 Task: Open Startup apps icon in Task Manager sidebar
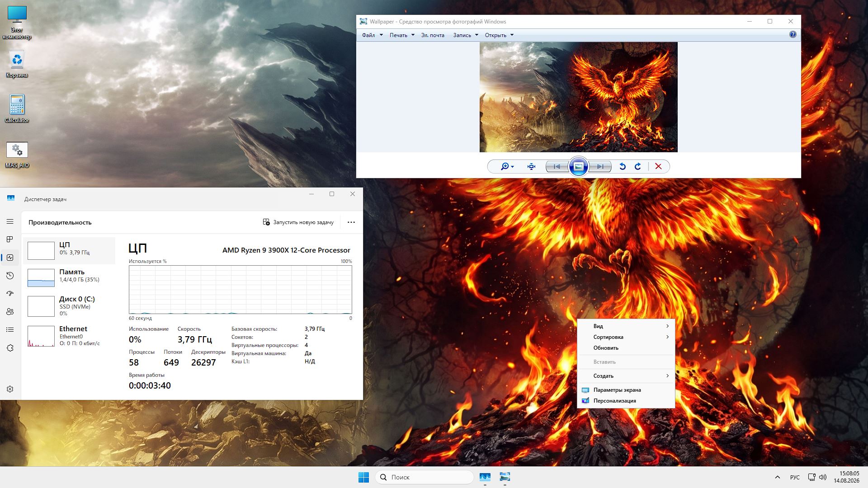10,294
